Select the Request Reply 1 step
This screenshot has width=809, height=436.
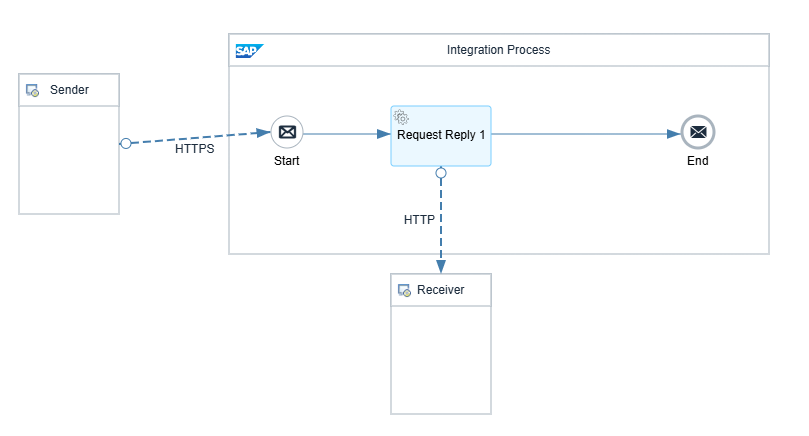pyautogui.click(x=441, y=136)
